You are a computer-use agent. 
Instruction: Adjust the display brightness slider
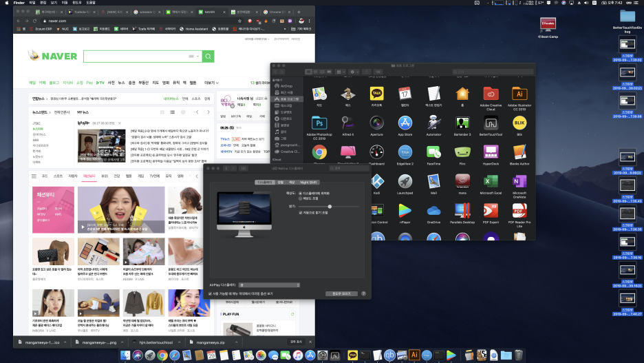(x=329, y=207)
